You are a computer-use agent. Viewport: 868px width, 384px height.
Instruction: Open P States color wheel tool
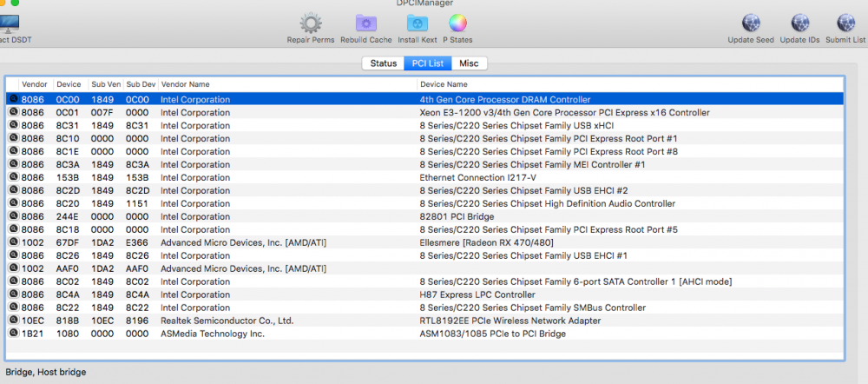(x=457, y=23)
